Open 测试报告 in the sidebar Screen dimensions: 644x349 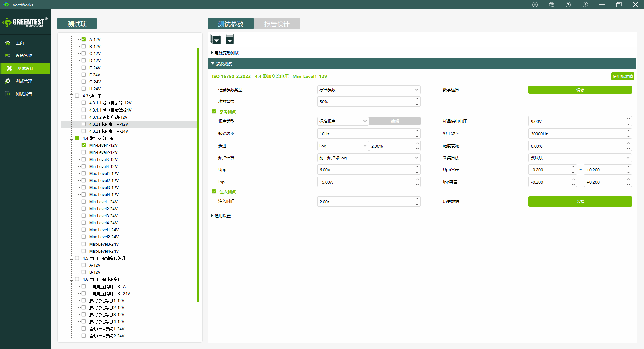[24, 94]
